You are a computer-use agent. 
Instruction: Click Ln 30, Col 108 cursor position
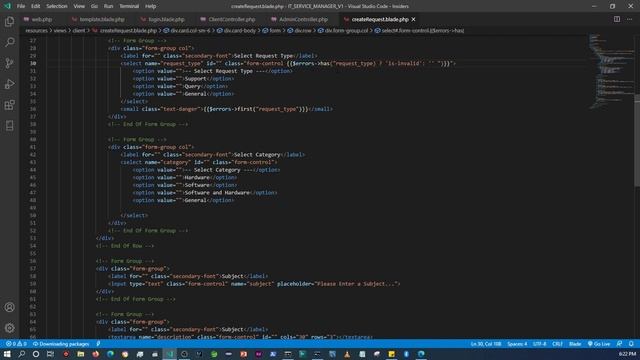486,344
